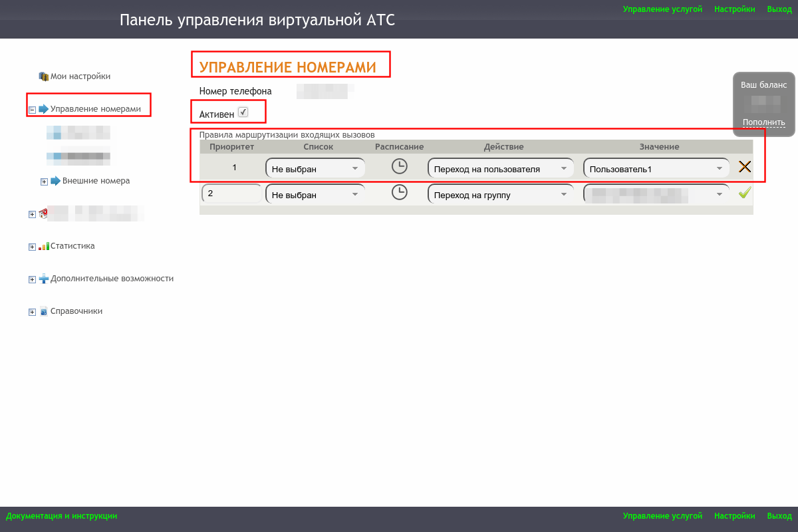
Task: Click the priority input field containing 2
Action: coord(231,194)
